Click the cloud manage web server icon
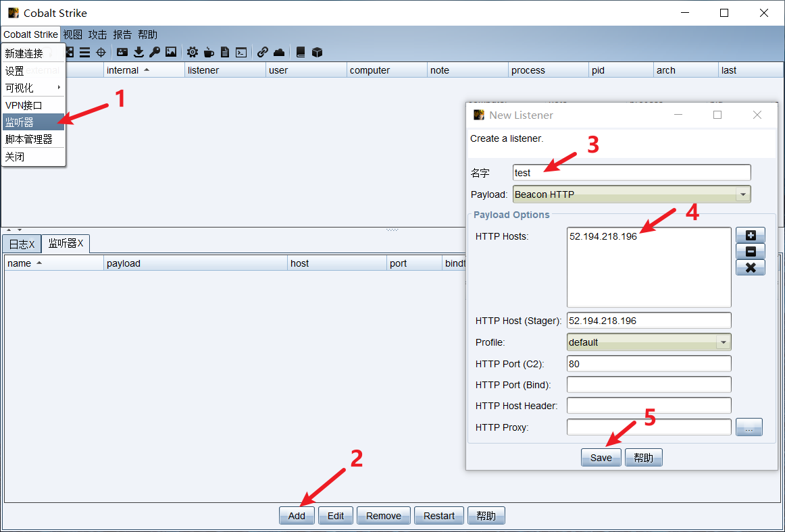Viewport: 785px width, 532px height. click(x=279, y=52)
